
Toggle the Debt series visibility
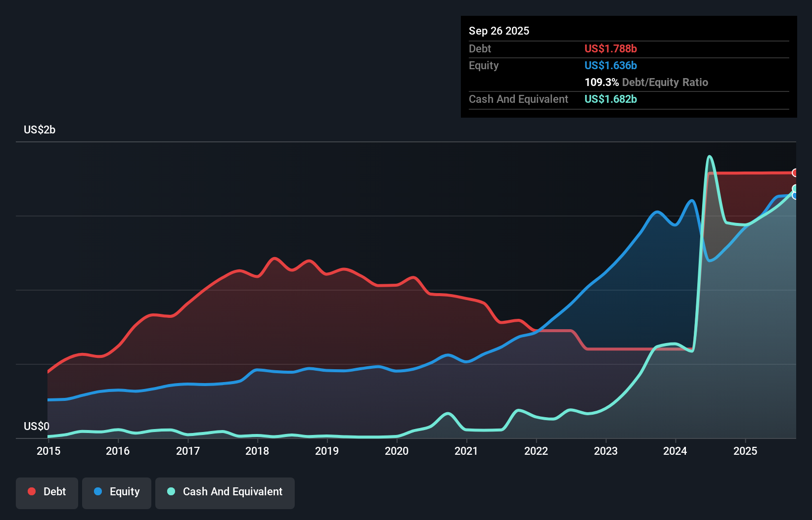[x=47, y=491]
